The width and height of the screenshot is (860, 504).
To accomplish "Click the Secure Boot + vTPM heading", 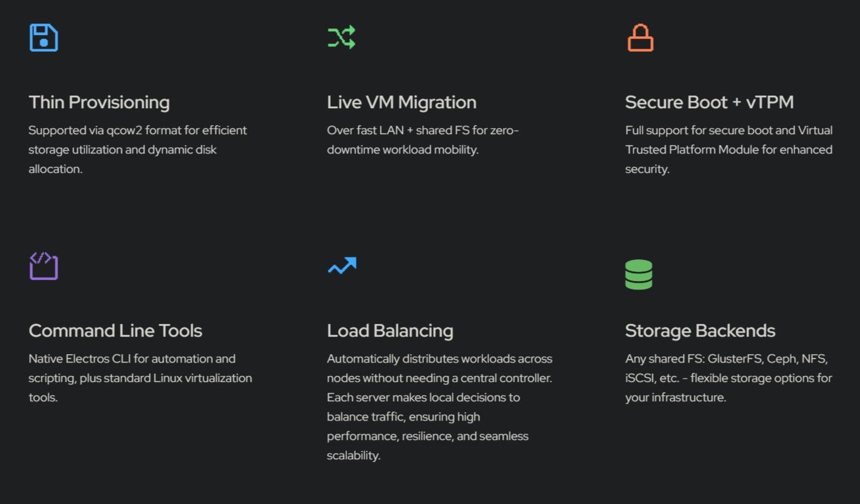I will coord(709,102).
